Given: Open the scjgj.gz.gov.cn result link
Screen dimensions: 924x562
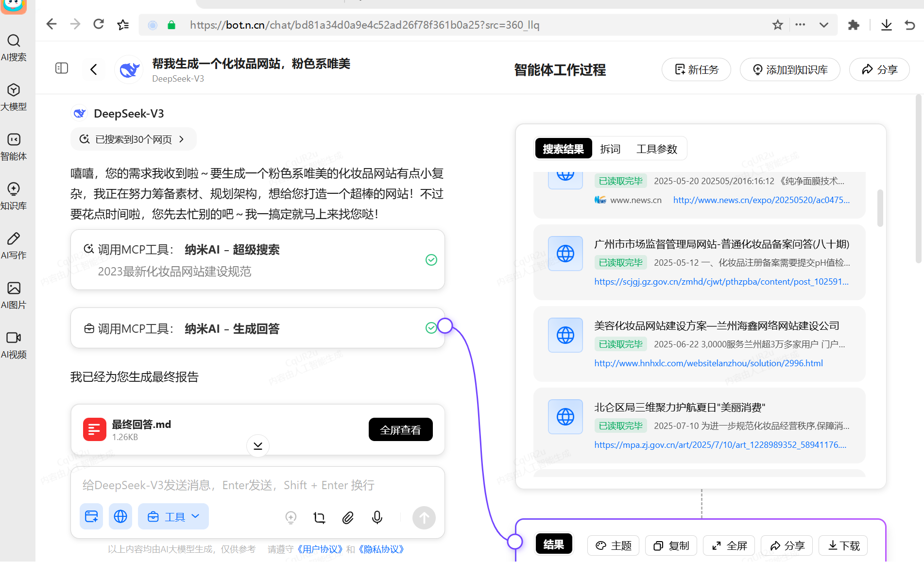Looking at the screenshot, I should [x=721, y=281].
